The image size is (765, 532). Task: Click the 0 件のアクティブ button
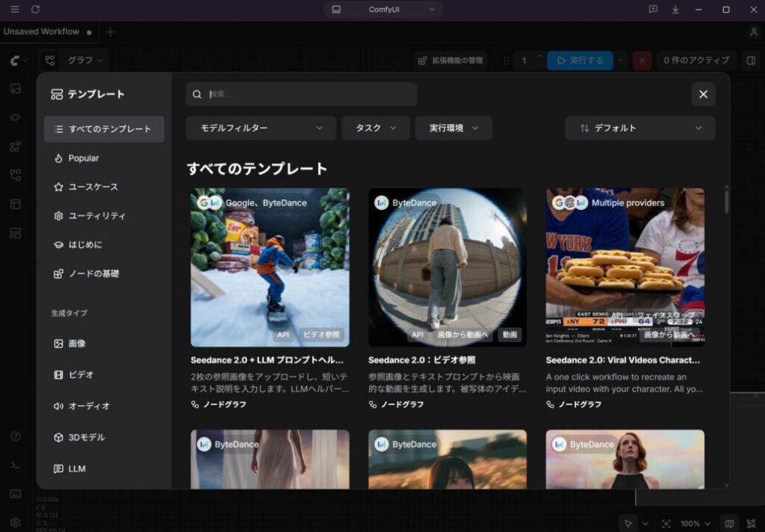pyautogui.click(x=696, y=61)
